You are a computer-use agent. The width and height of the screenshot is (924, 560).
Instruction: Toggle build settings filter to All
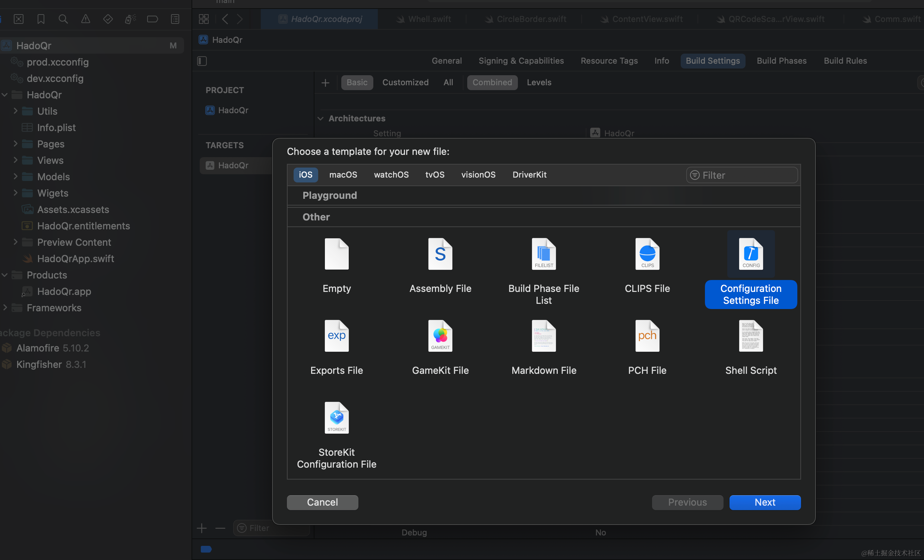pos(448,82)
